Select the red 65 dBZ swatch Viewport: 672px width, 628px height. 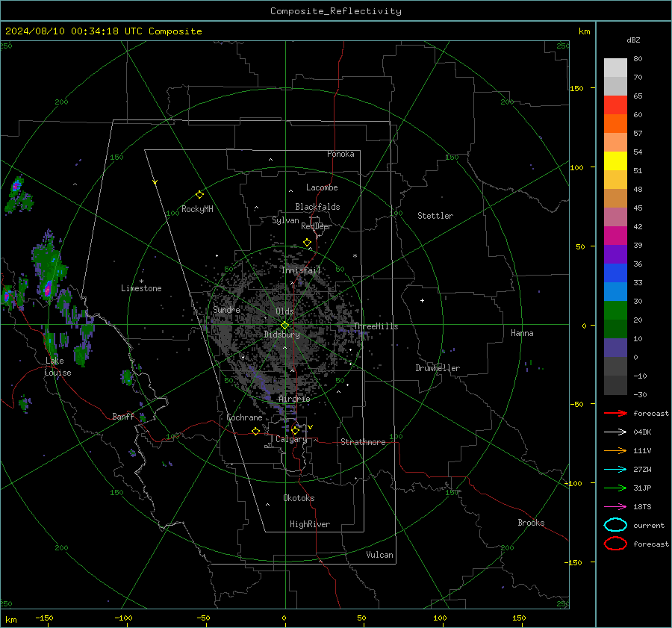coord(615,105)
